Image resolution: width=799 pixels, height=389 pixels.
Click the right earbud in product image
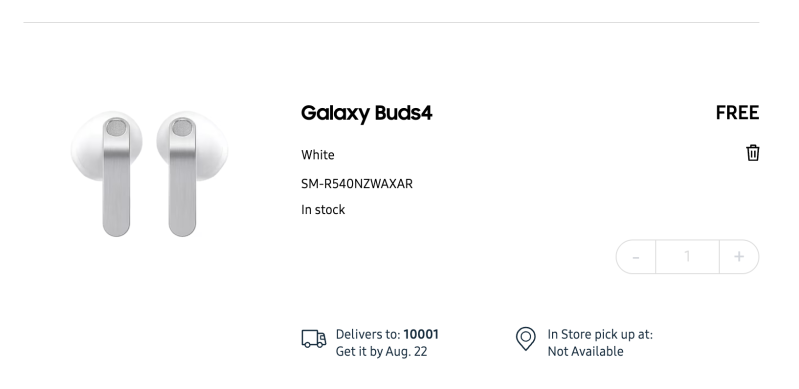pyautogui.click(x=192, y=174)
